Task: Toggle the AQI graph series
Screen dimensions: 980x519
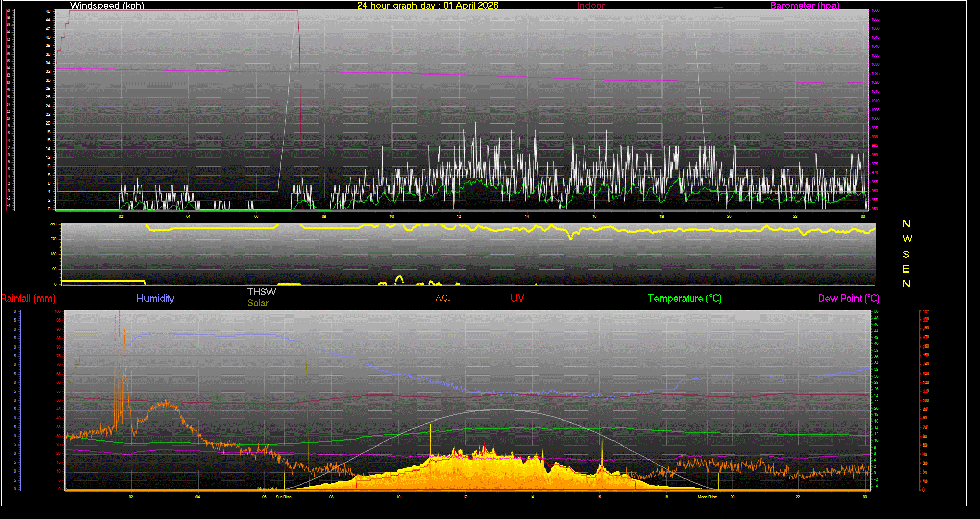Action: click(x=443, y=298)
